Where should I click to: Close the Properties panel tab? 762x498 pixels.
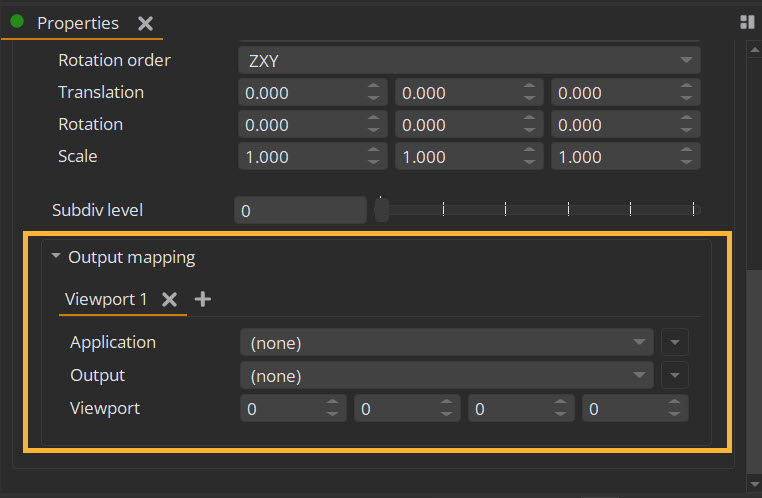(x=145, y=23)
